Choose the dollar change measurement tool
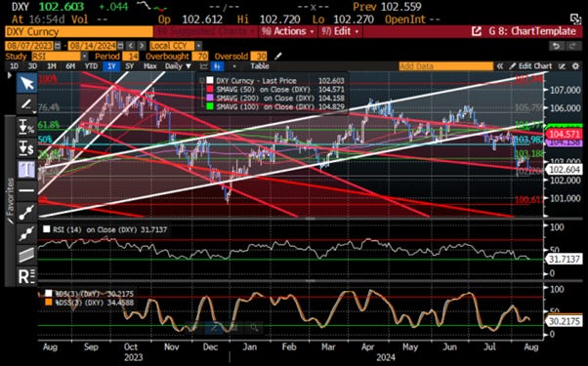588x366 pixels. pyautogui.click(x=26, y=148)
